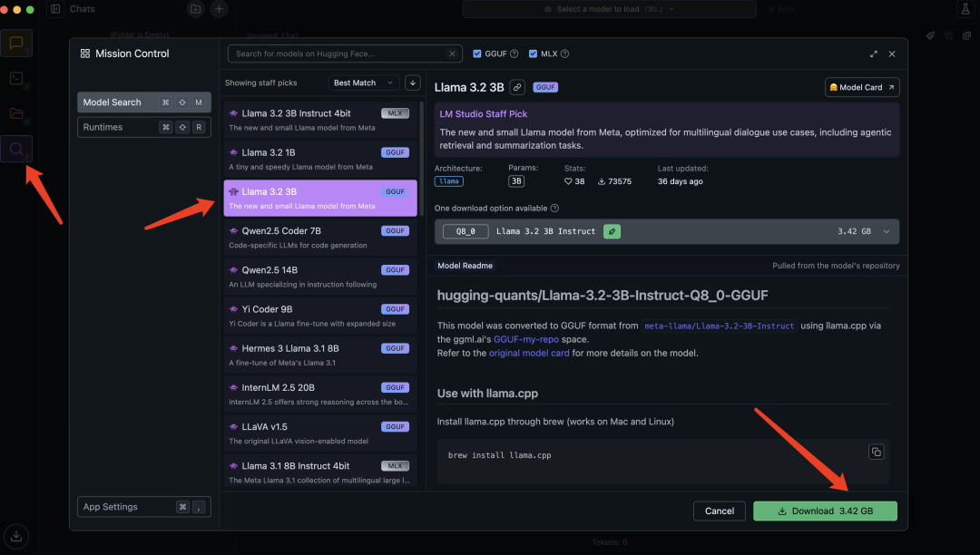Click green tag icon beside Llama 3.2 3B Instruct

(x=612, y=231)
